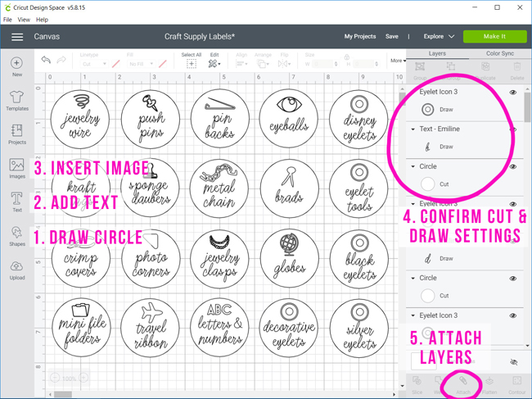Screen dimensions: 532x399
Task: Open the Linetype dropdown
Action: coord(94,64)
